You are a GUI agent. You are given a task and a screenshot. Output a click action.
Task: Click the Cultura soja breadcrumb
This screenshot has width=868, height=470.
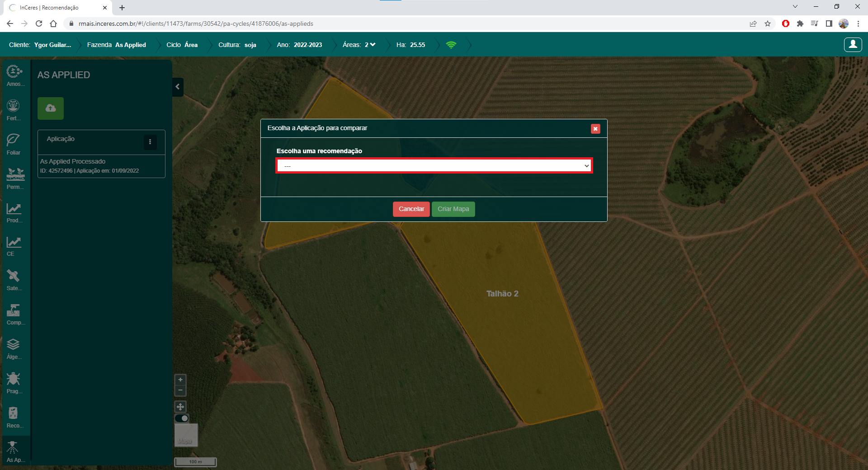click(x=237, y=45)
